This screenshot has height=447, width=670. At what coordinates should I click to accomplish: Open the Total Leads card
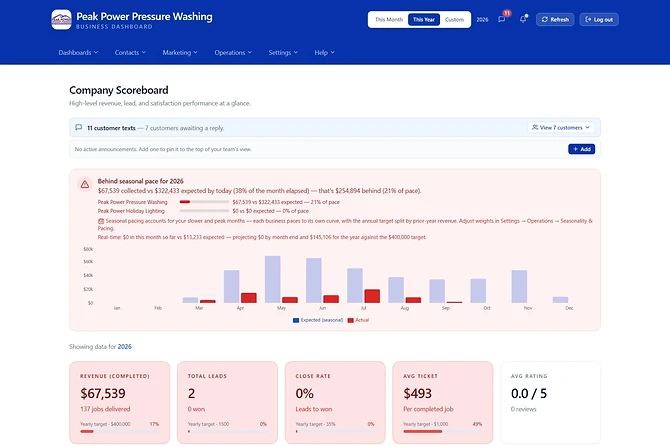click(227, 403)
